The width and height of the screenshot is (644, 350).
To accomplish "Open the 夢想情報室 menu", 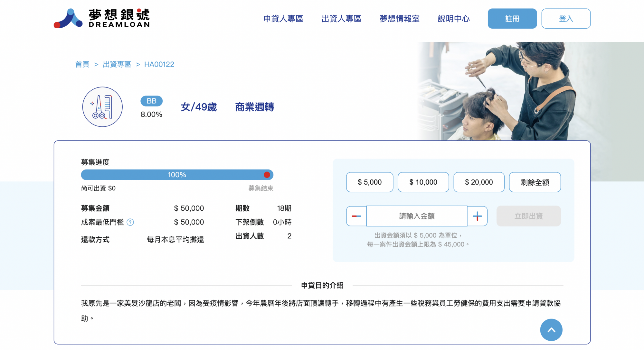I will tap(399, 19).
